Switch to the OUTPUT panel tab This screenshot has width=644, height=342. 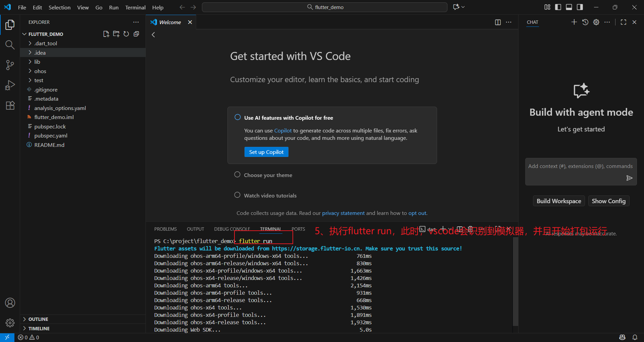[195, 229]
